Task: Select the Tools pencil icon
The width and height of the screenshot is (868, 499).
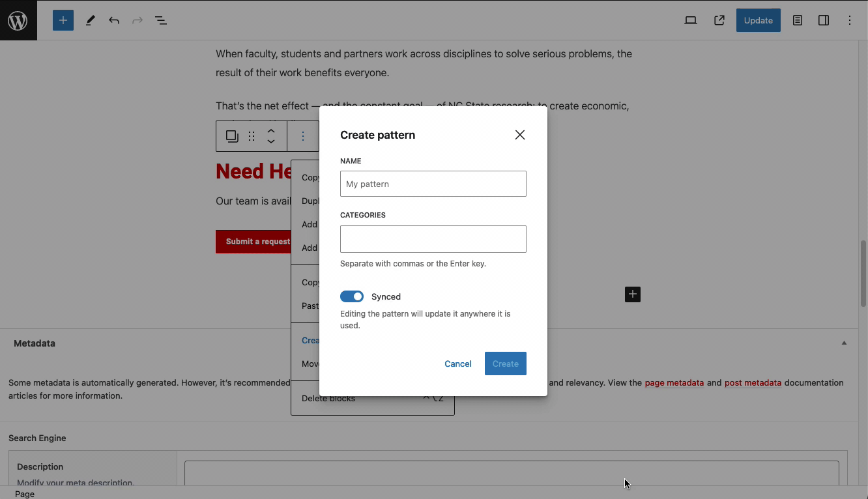Action: (x=90, y=20)
